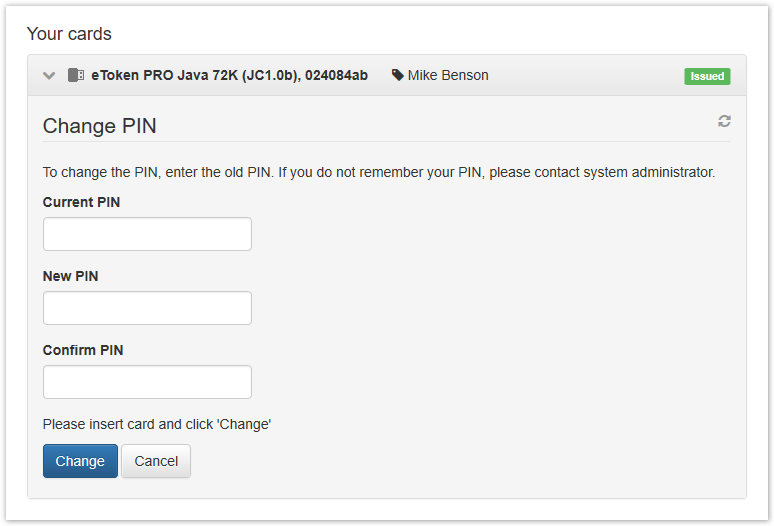Click the tag icon beside Mike Benson
The image size is (774, 526).
tap(398, 76)
